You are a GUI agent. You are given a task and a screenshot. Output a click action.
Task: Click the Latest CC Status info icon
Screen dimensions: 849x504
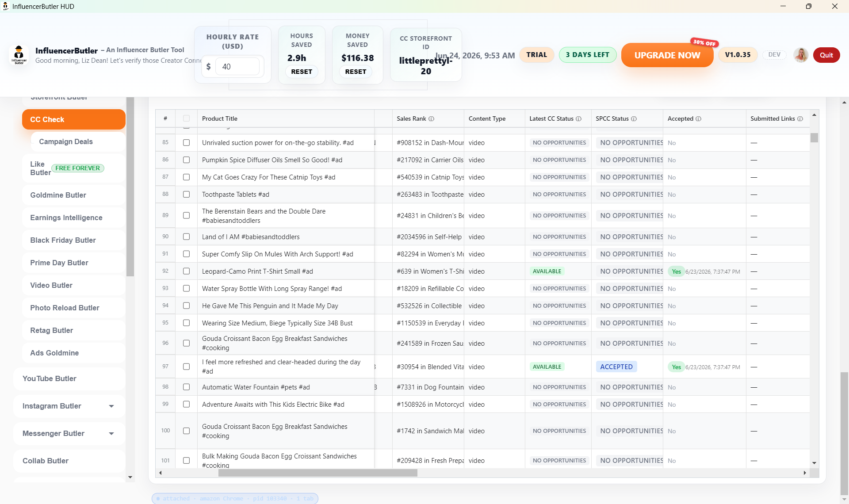pos(578,119)
